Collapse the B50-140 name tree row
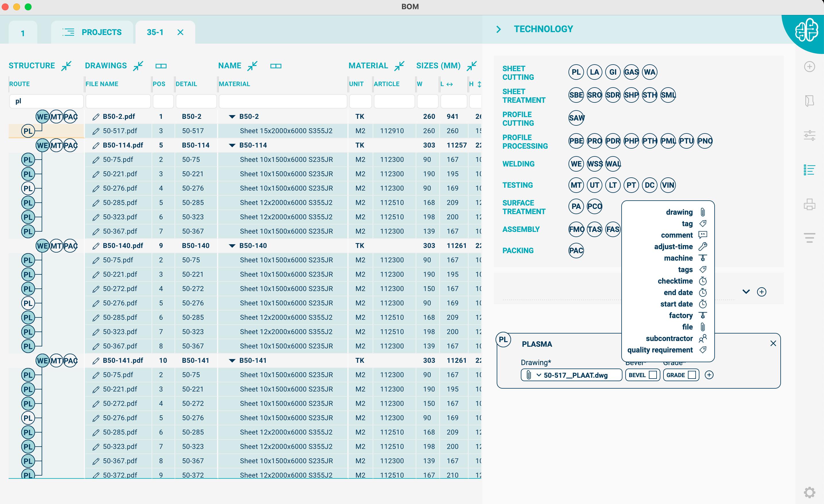This screenshot has height=504, width=824. click(x=232, y=246)
